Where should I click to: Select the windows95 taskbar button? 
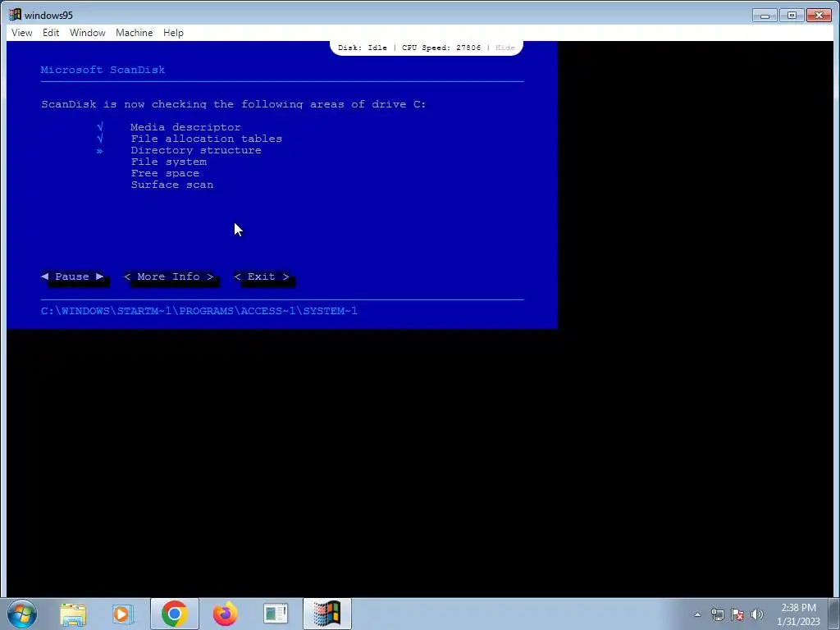coord(327,614)
